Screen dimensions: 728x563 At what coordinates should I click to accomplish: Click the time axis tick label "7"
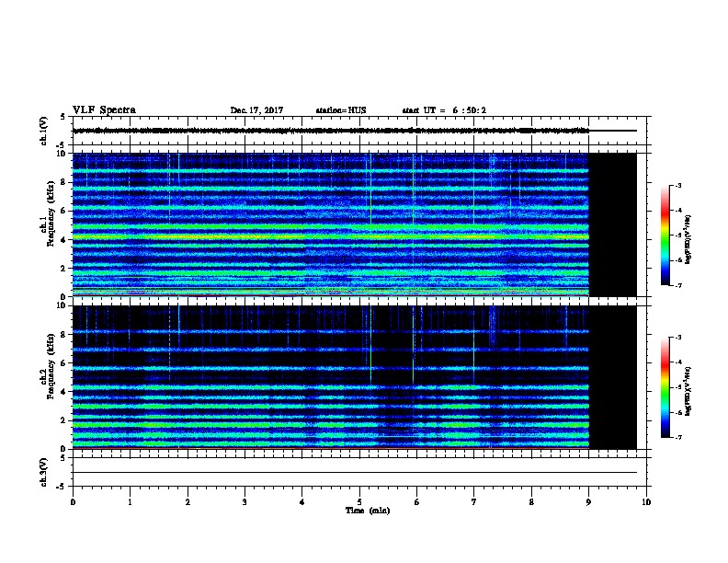(x=474, y=501)
